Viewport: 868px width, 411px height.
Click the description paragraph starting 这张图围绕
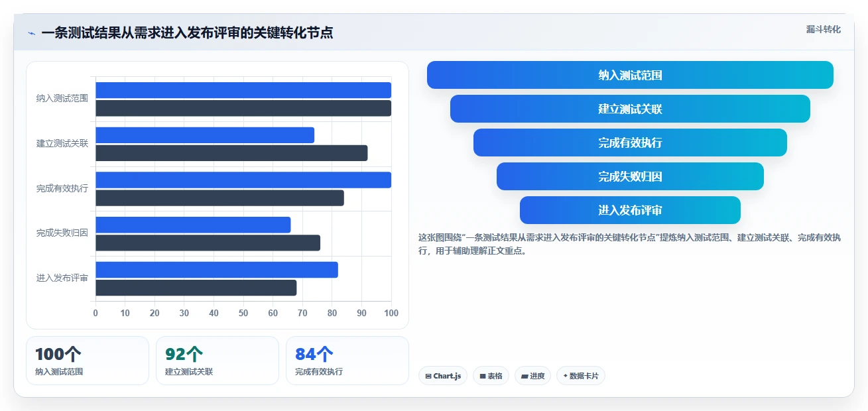click(x=629, y=244)
